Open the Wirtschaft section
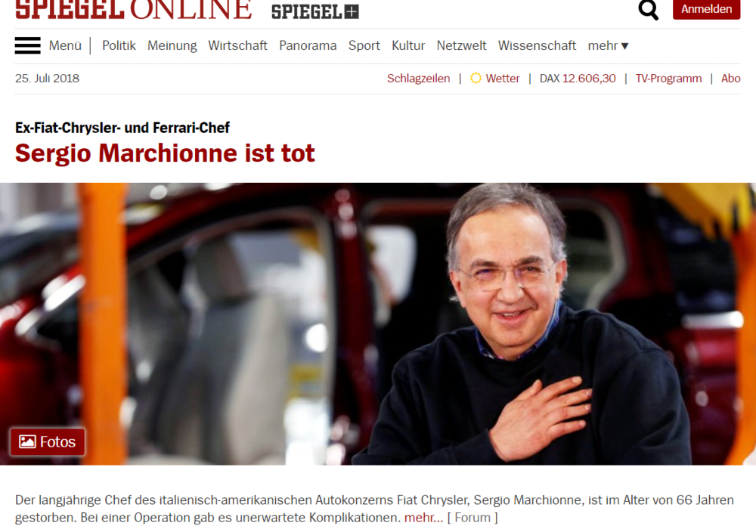This screenshot has height=532, width=756. tap(237, 45)
